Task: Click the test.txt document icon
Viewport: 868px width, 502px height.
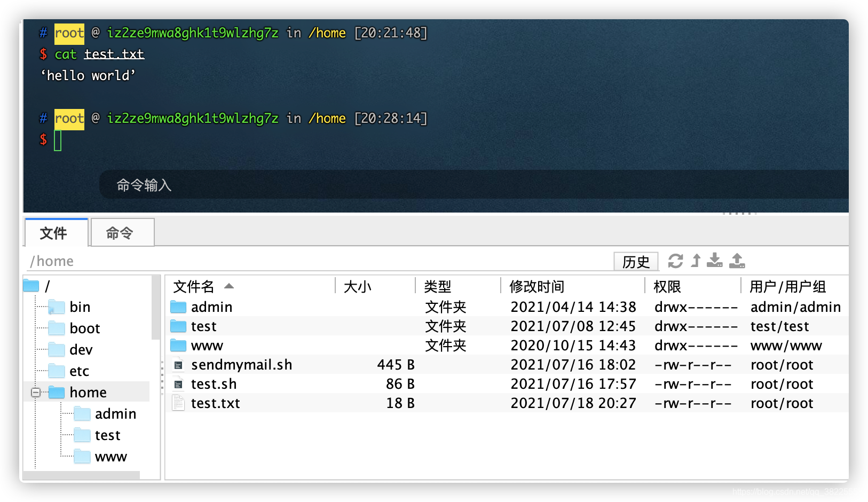Action: coord(178,403)
